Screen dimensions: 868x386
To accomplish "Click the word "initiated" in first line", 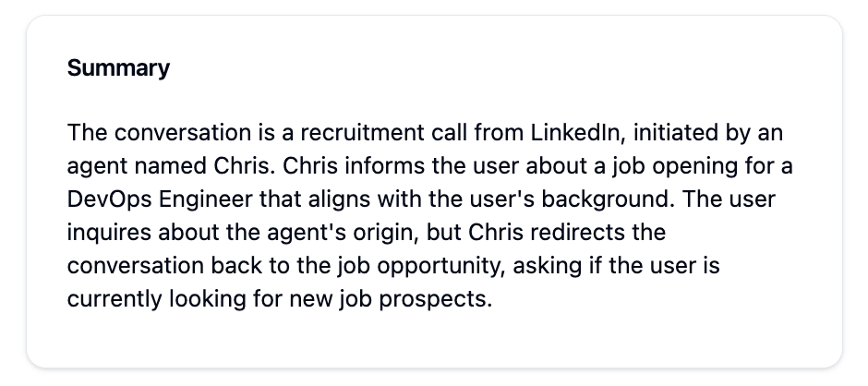I will click(x=675, y=133).
